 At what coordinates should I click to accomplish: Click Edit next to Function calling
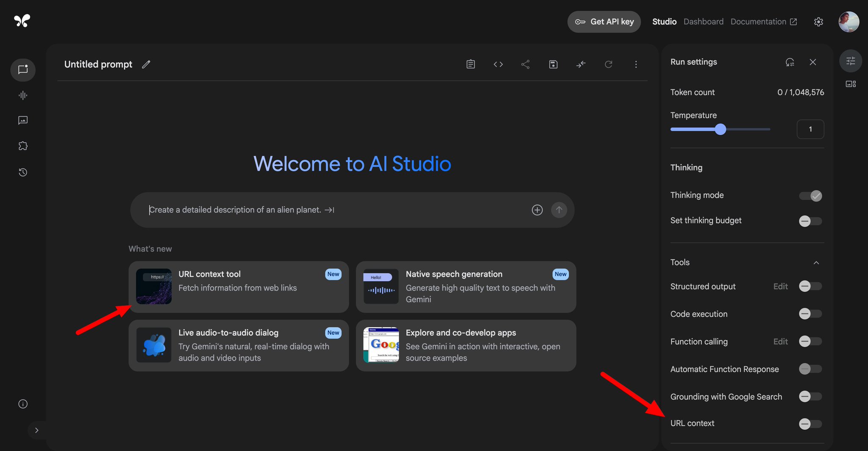pyautogui.click(x=780, y=342)
